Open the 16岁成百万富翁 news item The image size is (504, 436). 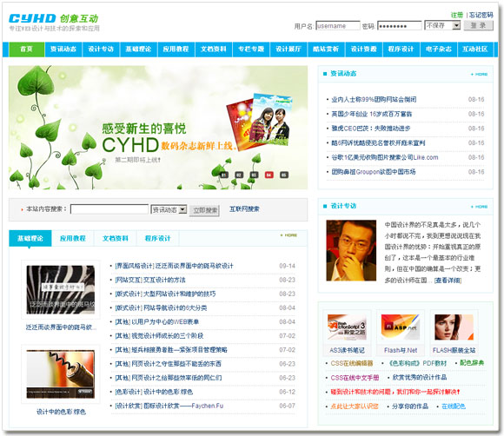click(x=372, y=114)
